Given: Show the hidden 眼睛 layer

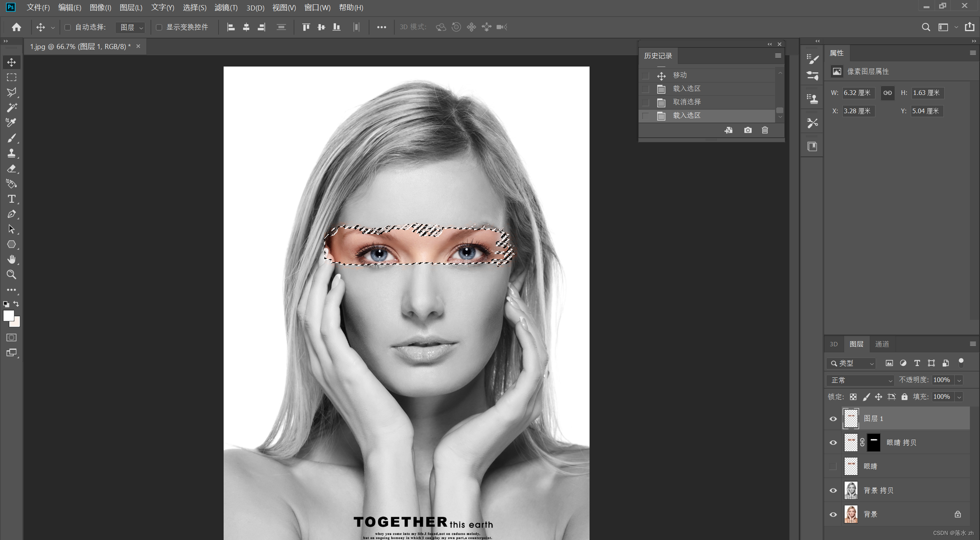Looking at the screenshot, I should click(x=833, y=466).
